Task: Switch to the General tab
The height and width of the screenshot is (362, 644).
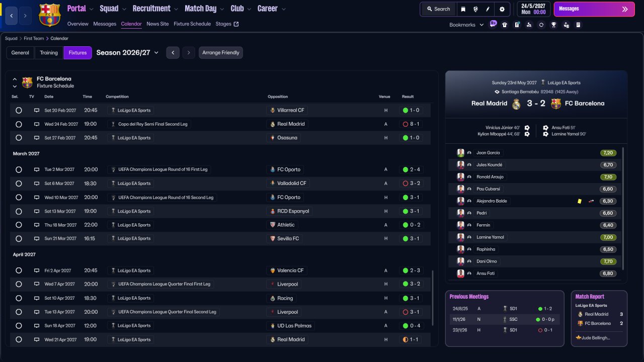Action: click(20, 53)
